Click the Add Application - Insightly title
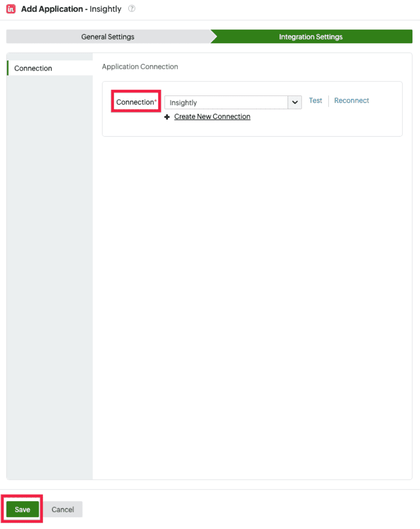This screenshot has height=529, width=420. (x=71, y=9)
